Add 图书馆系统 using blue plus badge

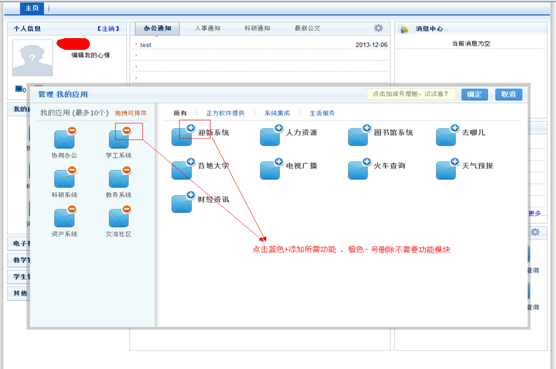367,128
